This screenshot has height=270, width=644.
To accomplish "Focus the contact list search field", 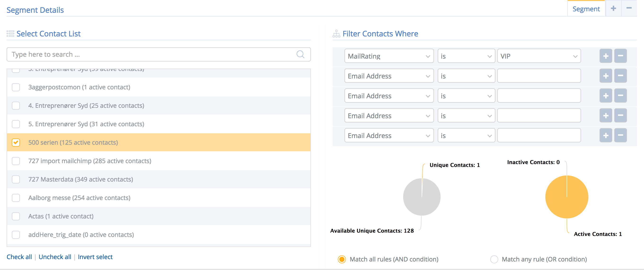I will pos(159,54).
